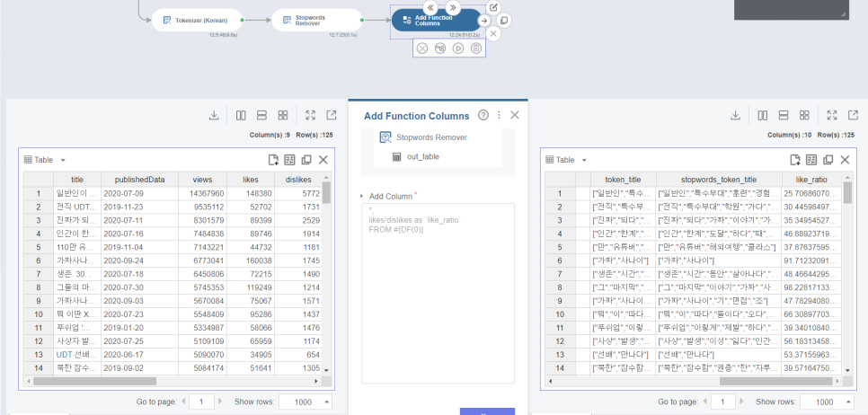Switch left panel to side-by-side column layout
The height and width of the screenshot is (415, 868).
tap(241, 115)
